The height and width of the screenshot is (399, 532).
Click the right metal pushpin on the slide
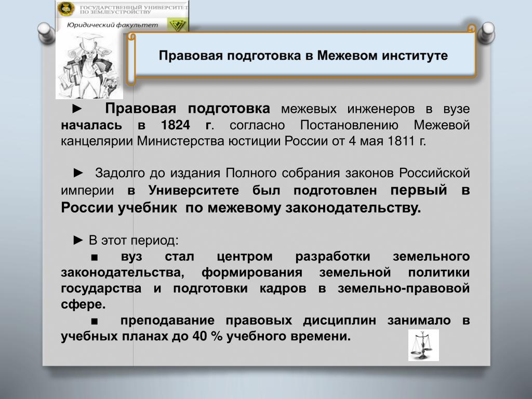[486, 33]
